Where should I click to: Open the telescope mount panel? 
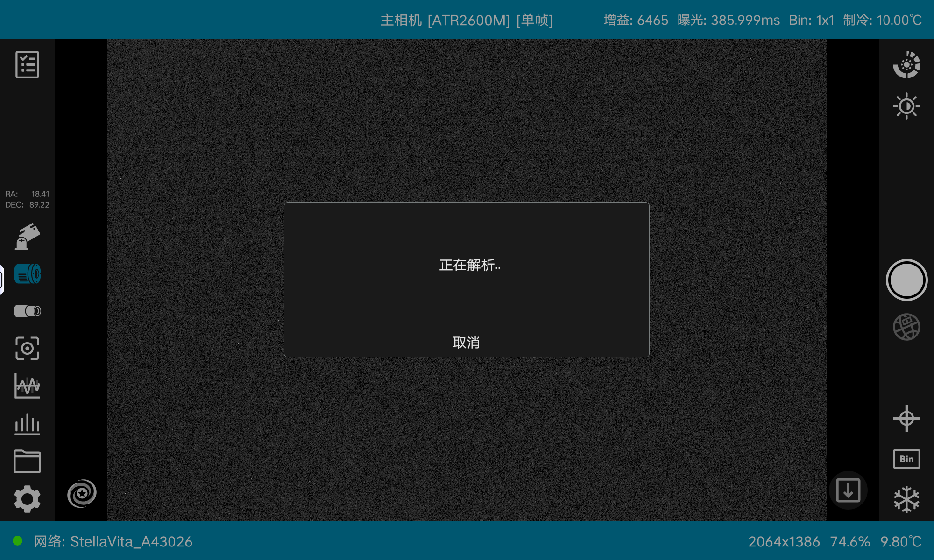pos(27,237)
